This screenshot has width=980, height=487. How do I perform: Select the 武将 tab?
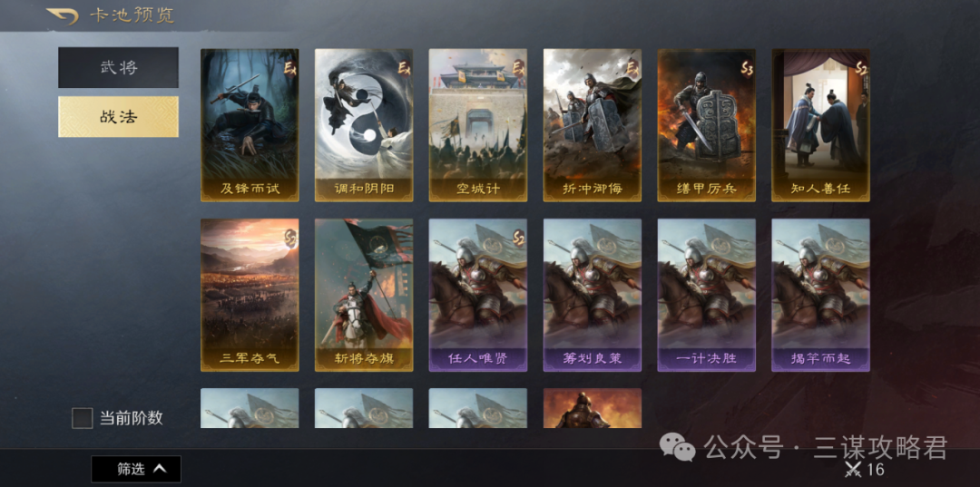[x=118, y=67]
